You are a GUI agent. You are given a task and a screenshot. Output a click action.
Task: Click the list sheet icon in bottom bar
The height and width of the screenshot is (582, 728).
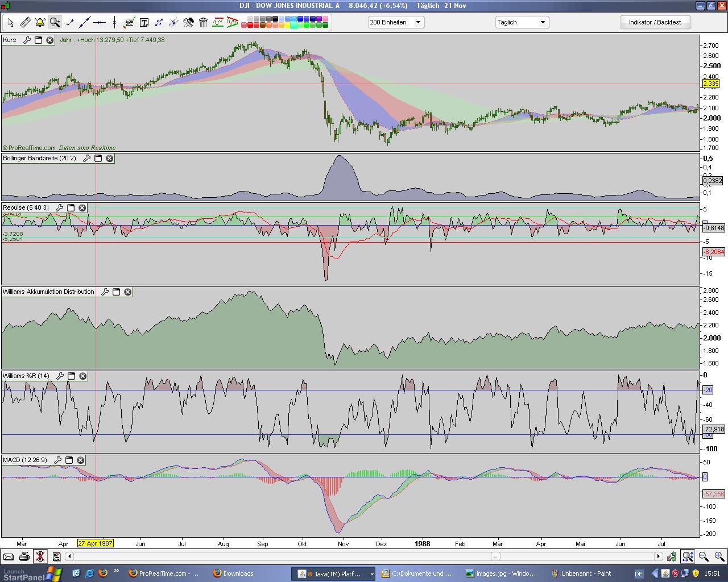(x=56, y=556)
